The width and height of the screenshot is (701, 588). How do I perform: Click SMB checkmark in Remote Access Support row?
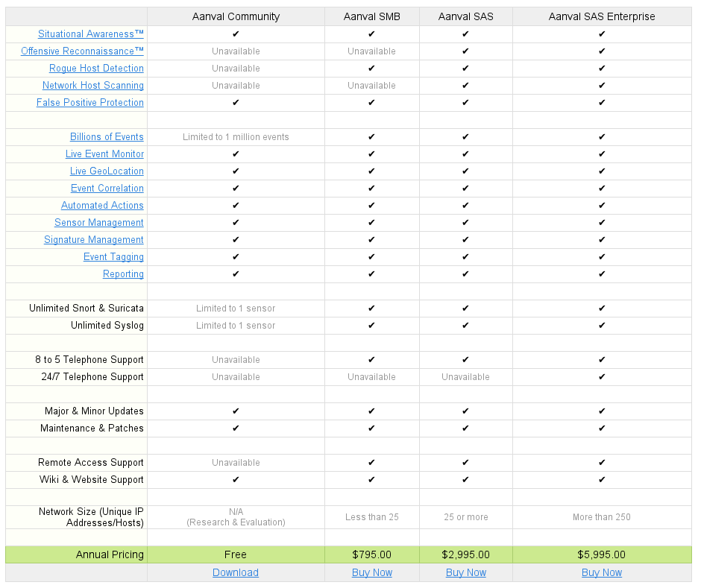(x=371, y=463)
